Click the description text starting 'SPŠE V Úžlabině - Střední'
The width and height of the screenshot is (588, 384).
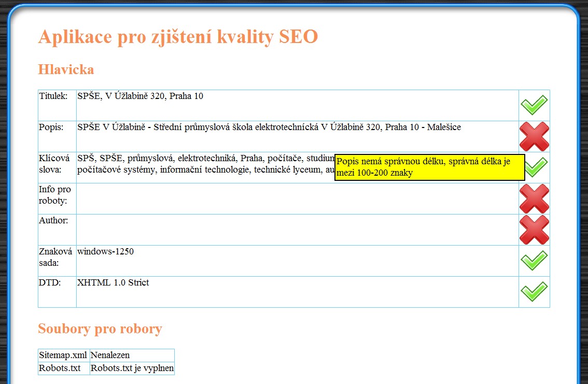[269, 127]
